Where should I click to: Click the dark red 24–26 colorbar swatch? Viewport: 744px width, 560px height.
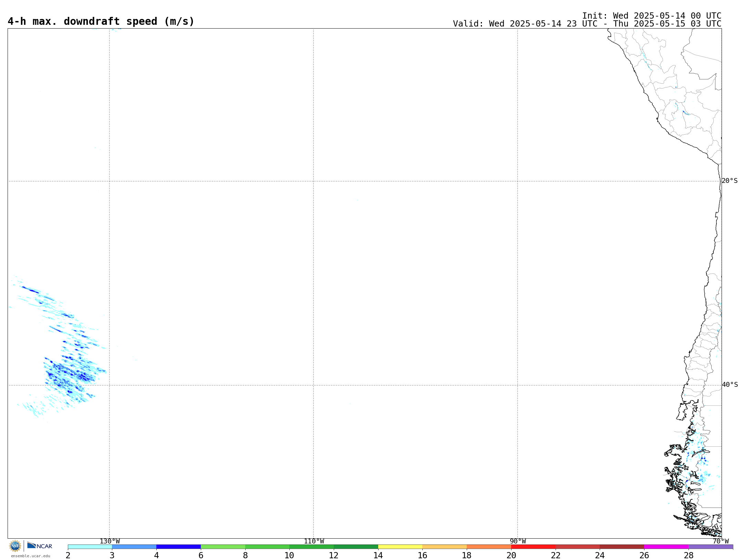click(x=622, y=547)
